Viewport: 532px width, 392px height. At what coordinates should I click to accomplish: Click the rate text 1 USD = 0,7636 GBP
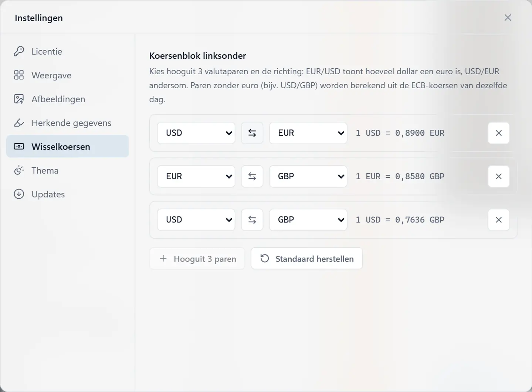400,220
